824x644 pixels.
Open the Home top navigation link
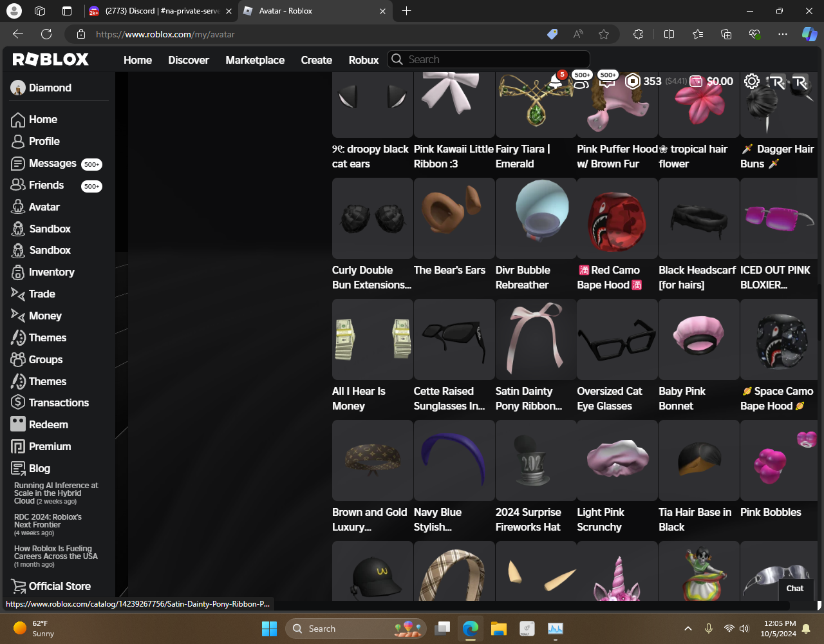tap(138, 60)
